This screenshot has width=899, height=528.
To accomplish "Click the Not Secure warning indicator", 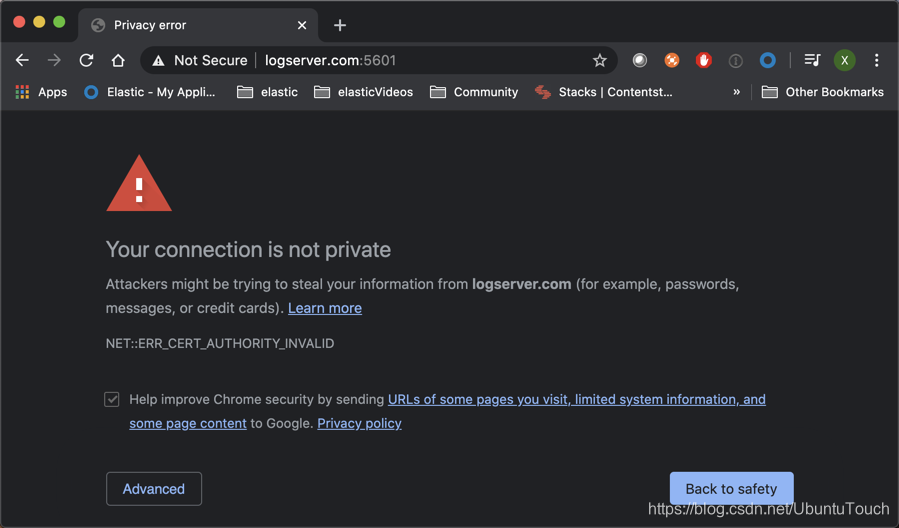I will (x=199, y=60).
